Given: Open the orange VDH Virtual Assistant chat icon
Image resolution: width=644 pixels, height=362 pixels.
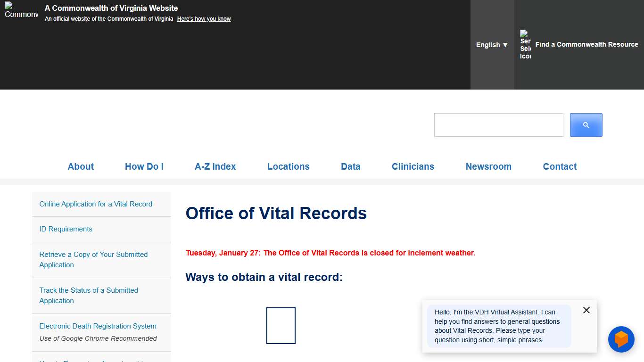Looking at the screenshot, I should (621, 339).
